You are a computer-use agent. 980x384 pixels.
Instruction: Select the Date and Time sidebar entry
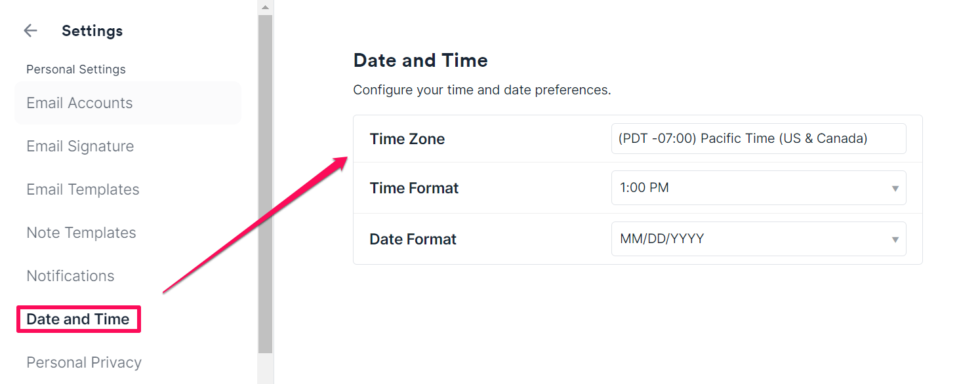pos(77,318)
